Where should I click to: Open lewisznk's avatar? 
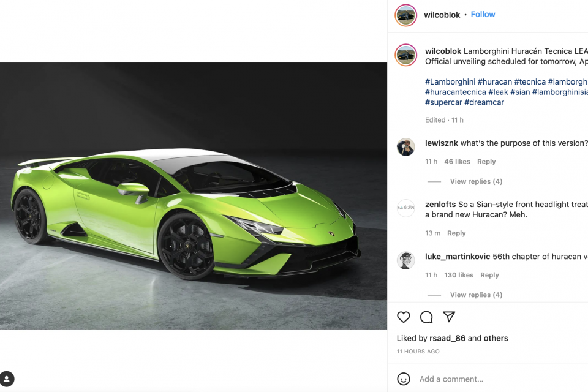(x=405, y=147)
